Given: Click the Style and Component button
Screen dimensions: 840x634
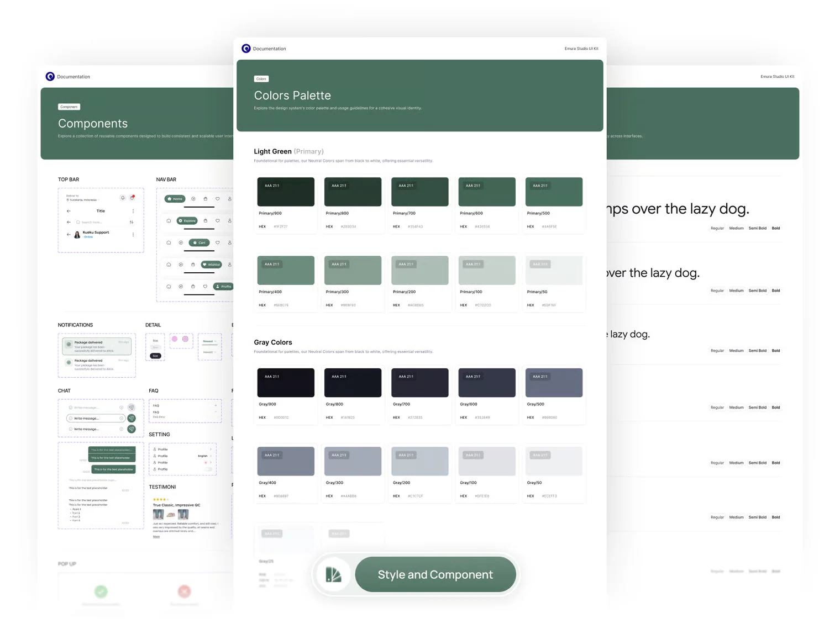Looking at the screenshot, I should point(435,574).
